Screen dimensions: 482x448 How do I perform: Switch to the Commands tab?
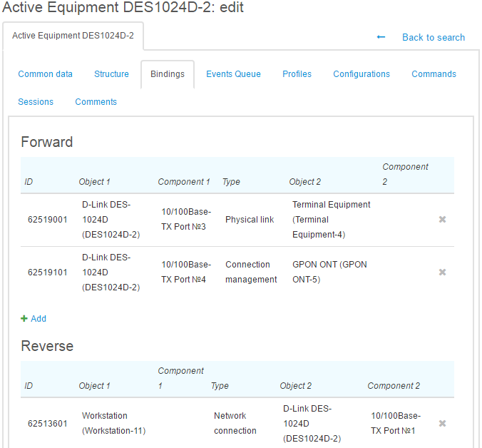click(x=434, y=74)
